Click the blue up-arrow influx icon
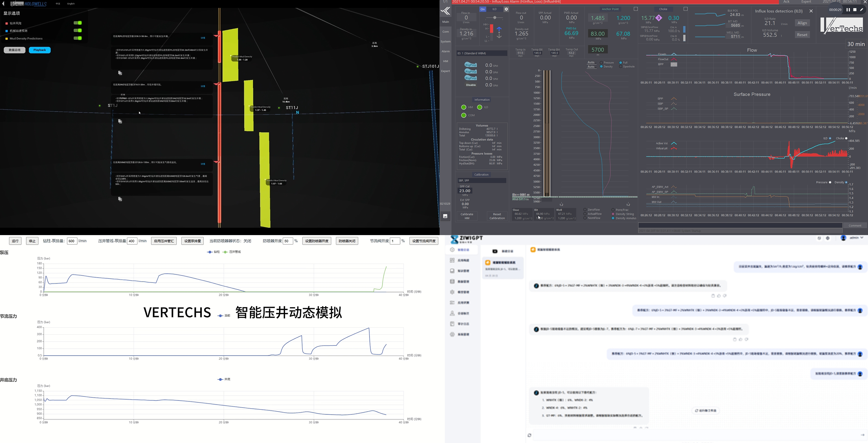 (499, 29)
